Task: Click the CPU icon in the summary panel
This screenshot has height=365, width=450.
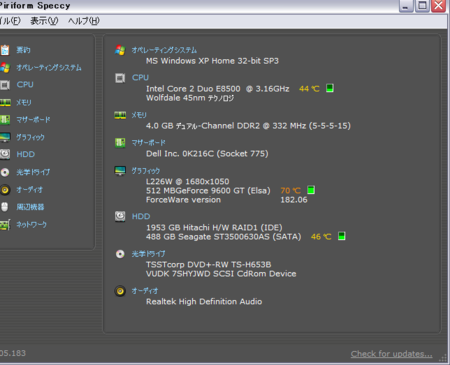Action: [x=120, y=78]
